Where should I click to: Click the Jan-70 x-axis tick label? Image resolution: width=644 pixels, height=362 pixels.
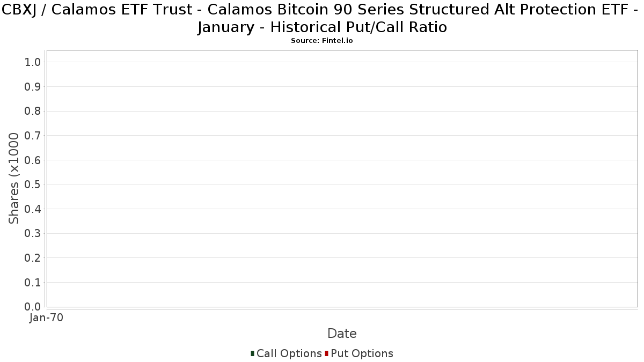point(47,318)
